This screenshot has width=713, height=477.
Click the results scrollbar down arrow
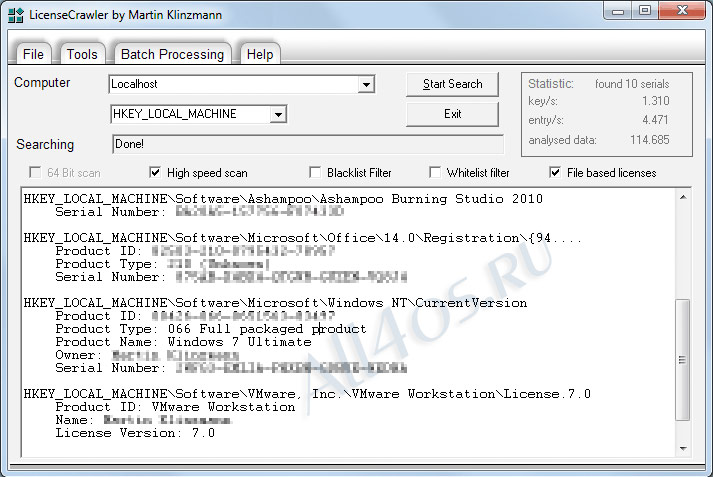click(x=683, y=448)
